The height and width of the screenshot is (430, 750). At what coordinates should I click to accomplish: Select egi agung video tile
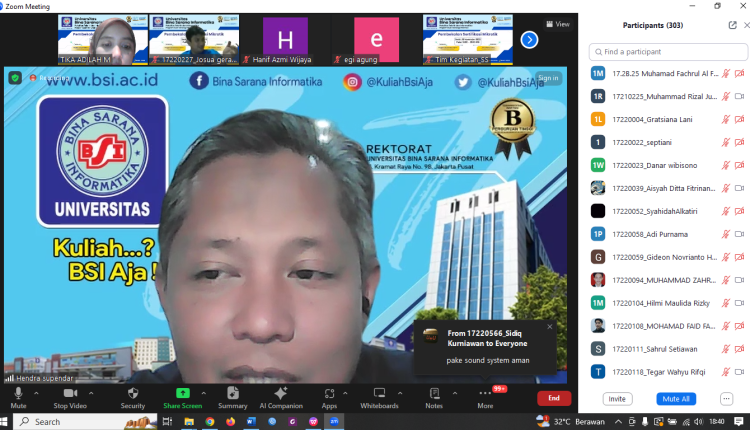click(x=376, y=40)
